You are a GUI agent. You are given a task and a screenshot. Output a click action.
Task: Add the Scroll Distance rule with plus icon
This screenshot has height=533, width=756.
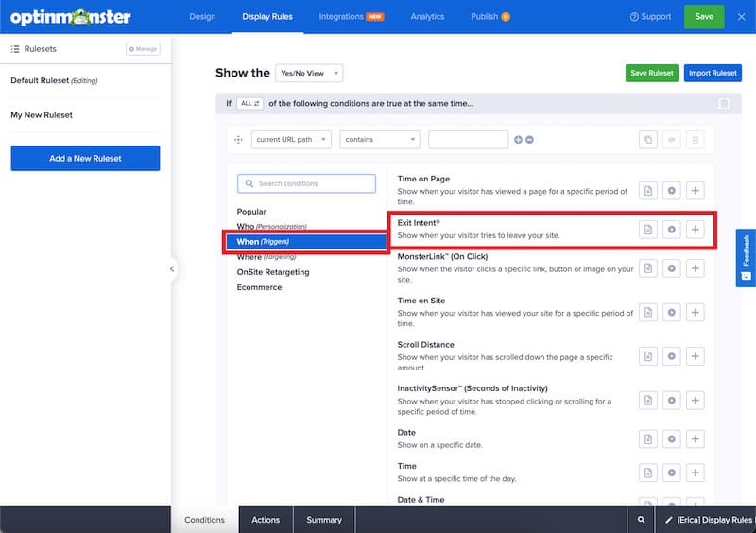[696, 356]
